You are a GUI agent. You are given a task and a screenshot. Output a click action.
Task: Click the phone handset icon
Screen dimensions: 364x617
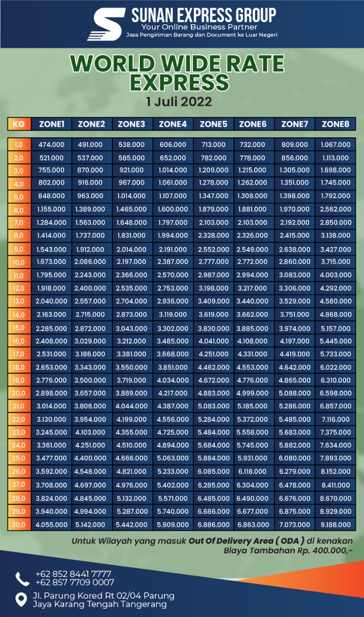[22, 578]
